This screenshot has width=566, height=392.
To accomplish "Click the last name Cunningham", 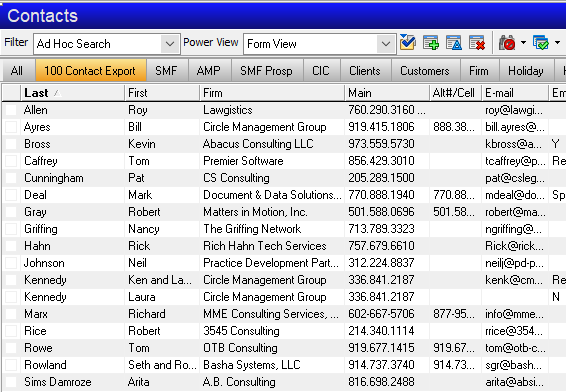I will click(x=54, y=178).
